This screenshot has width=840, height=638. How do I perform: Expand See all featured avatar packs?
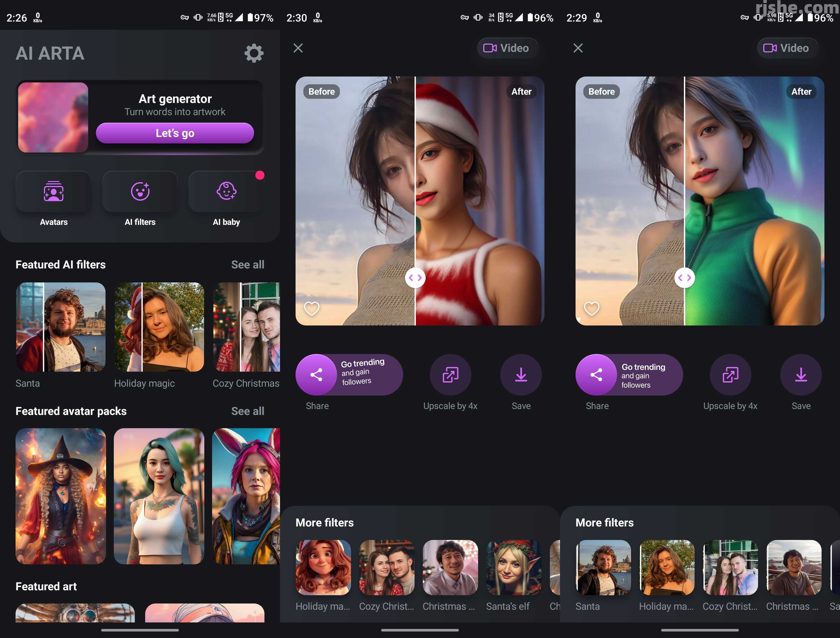[248, 411]
